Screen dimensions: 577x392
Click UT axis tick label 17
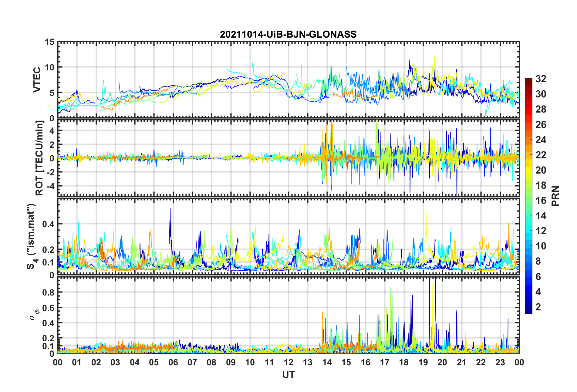(385, 363)
